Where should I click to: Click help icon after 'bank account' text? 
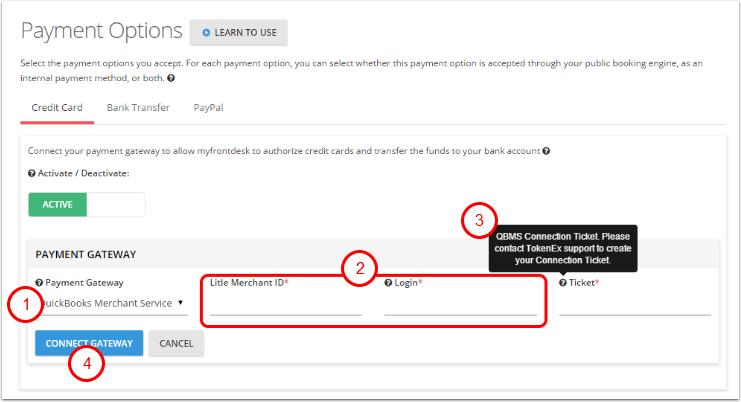(546, 151)
